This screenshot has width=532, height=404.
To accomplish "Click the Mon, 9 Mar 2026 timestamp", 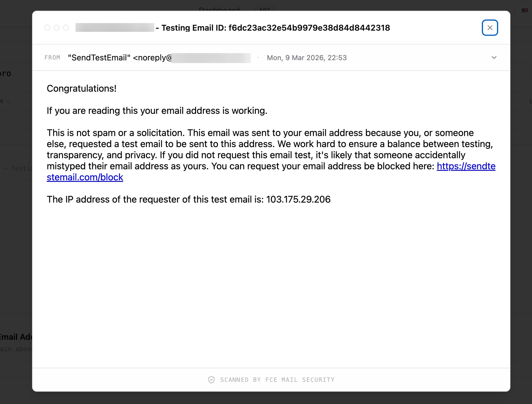I will (307, 58).
